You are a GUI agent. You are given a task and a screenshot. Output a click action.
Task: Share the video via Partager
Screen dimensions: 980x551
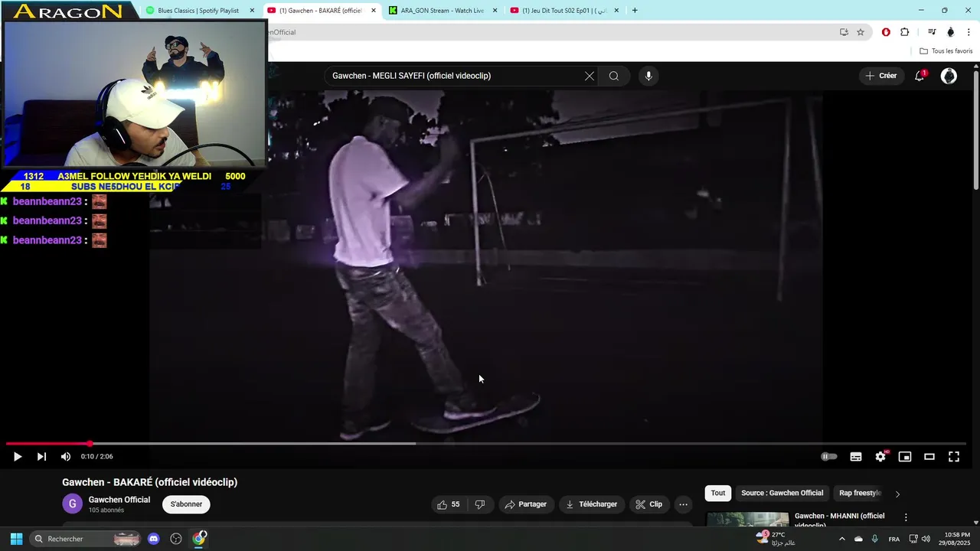point(526,504)
